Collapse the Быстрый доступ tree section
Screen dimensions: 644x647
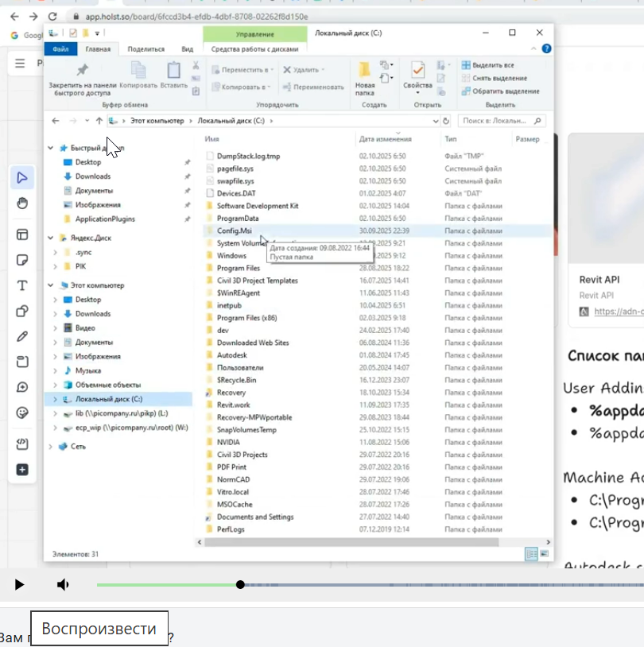click(50, 148)
